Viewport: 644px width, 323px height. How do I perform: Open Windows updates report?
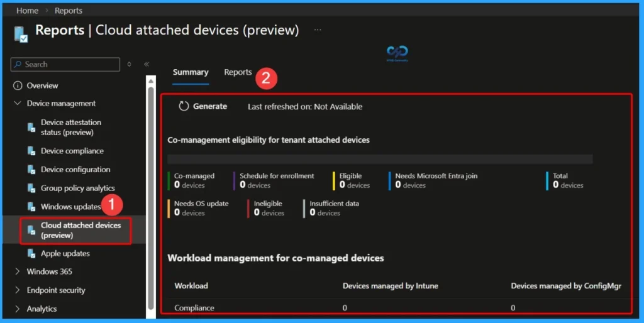(70, 207)
